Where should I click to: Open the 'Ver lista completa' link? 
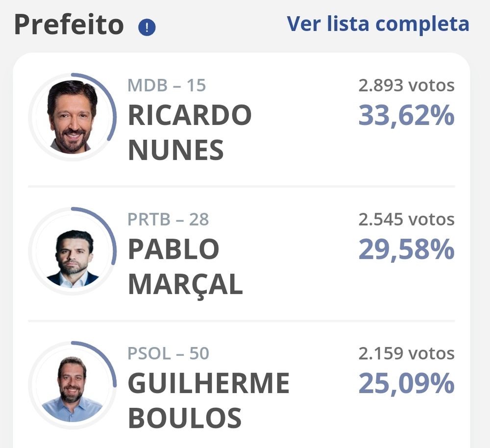[378, 24]
